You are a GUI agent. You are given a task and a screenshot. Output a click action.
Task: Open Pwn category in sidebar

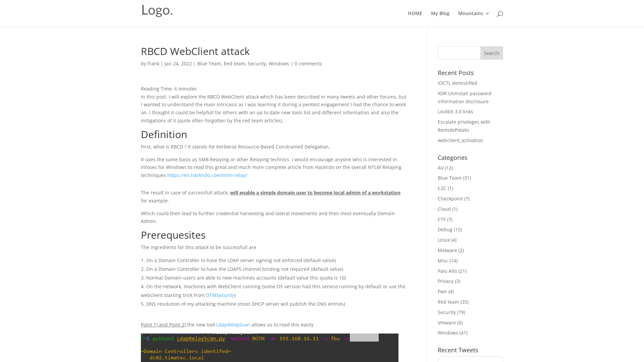[442, 292]
